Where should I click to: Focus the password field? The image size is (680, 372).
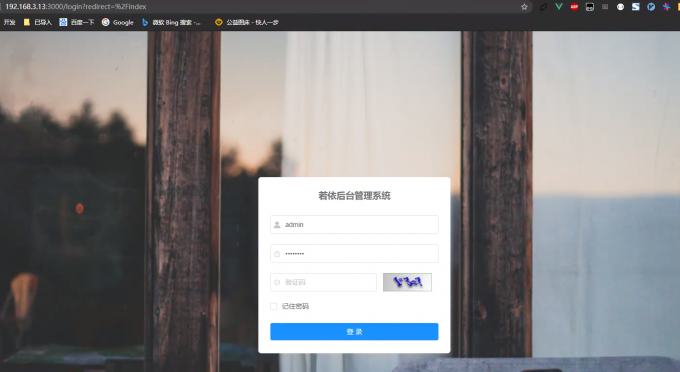point(354,254)
